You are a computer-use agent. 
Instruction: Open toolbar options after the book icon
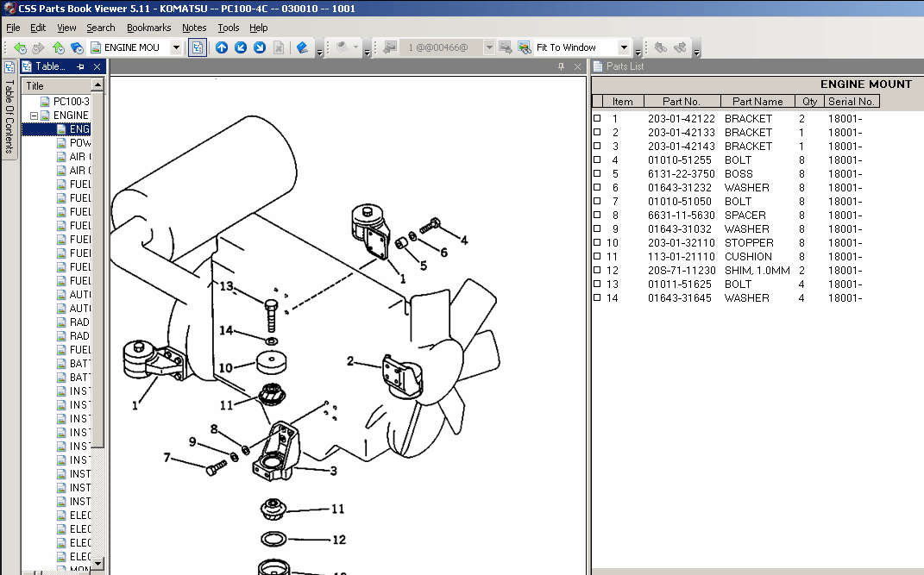pos(319,47)
